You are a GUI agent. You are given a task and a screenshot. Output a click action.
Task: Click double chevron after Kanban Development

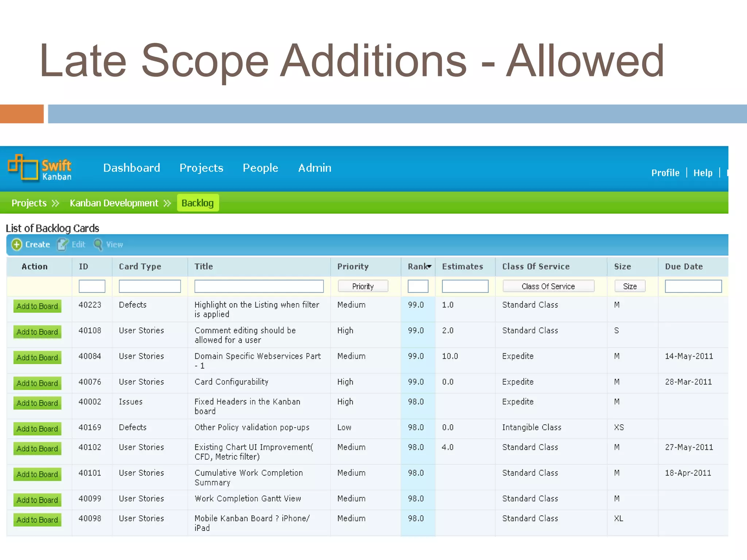[167, 203]
